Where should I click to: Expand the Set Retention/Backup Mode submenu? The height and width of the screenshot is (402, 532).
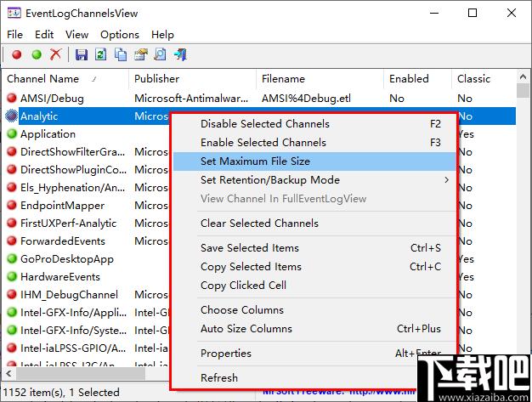coord(314,180)
